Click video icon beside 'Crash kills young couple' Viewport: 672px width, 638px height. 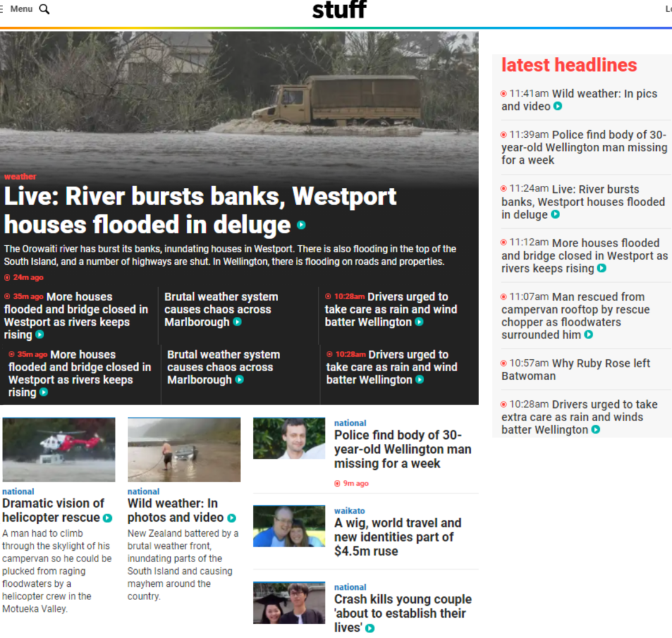pyautogui.click(x=370, y=628)
